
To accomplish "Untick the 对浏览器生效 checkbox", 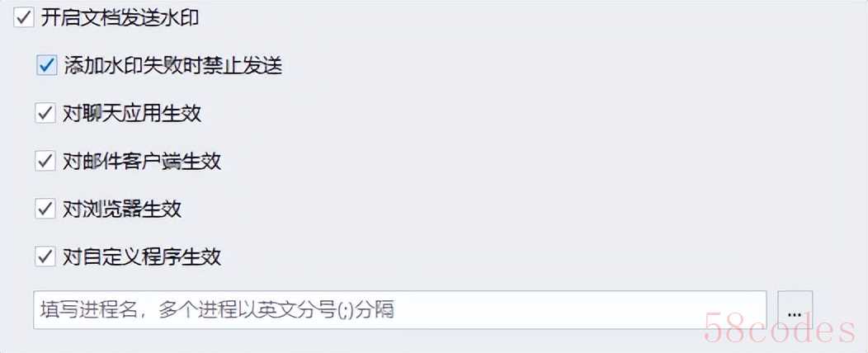I will click(x=45, y=209).
